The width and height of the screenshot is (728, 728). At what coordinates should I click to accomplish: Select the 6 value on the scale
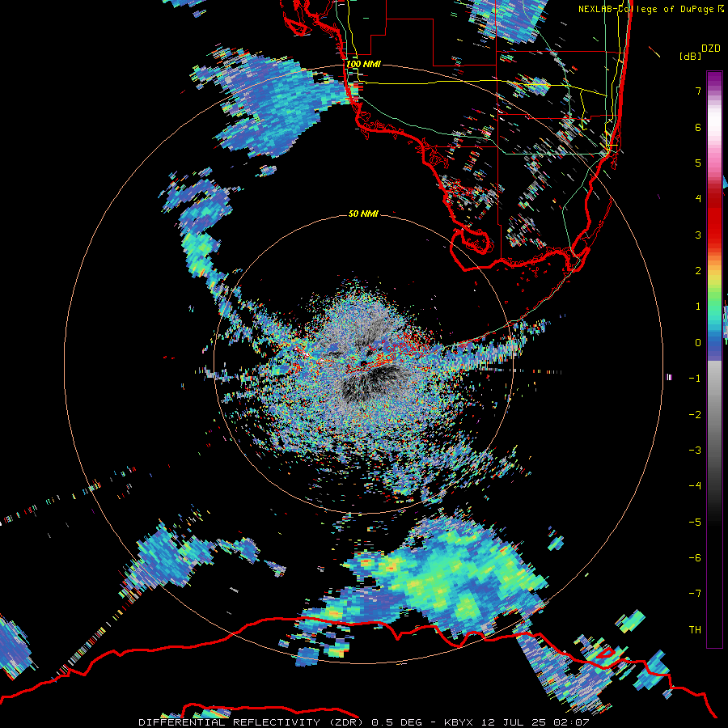point(698,127)
